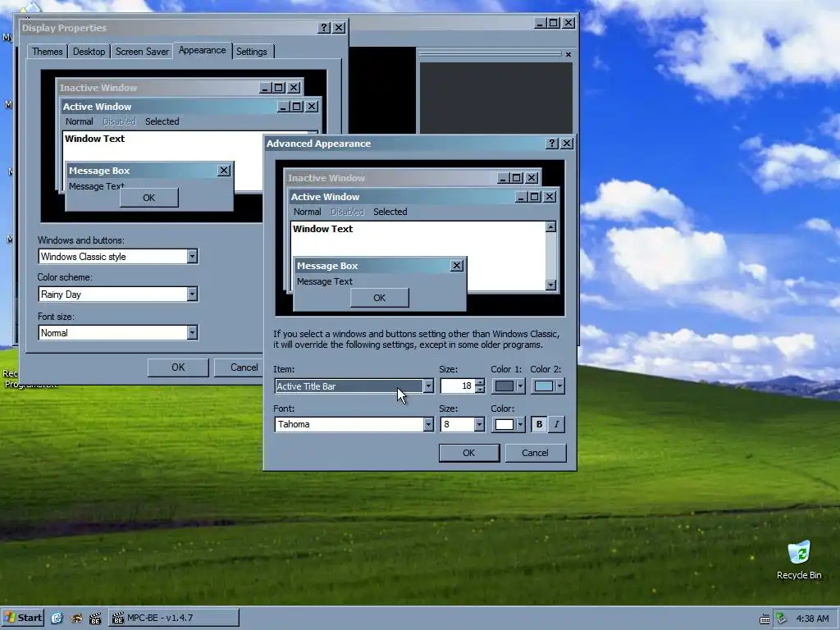Switch to the Themes tab
840x630 pixels.
pos(47,52)
